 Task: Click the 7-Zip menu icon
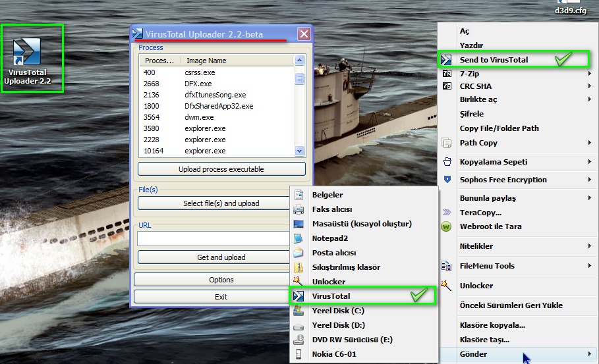[x=447, y=74]
